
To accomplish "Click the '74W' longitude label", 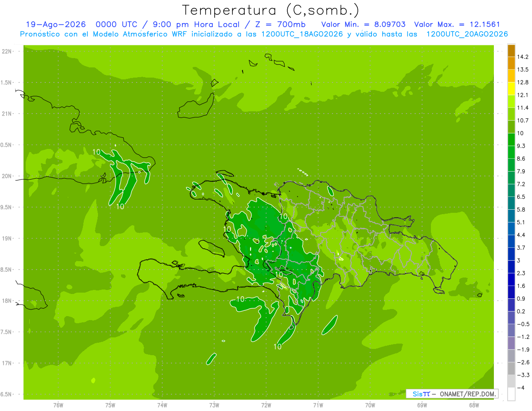I will pos(162,405).
